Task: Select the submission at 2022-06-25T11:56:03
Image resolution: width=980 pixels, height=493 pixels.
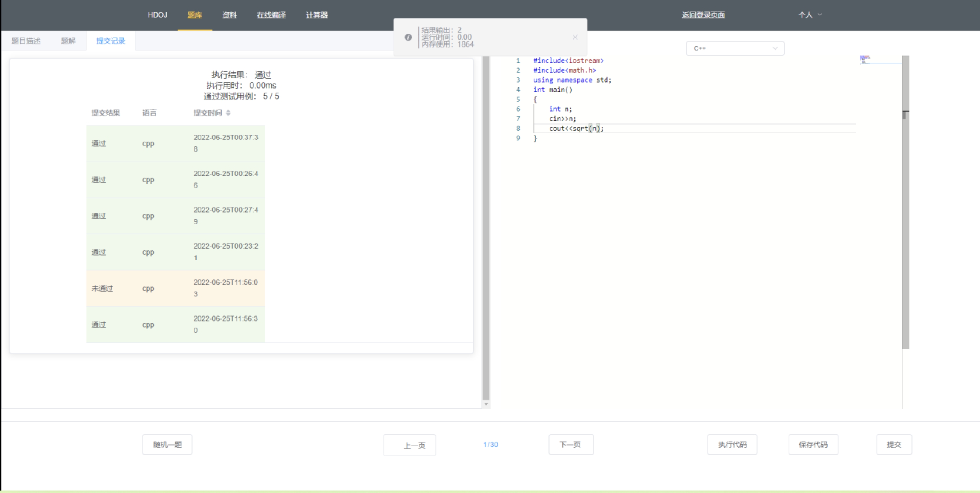Action: click(x=175, y=288)
